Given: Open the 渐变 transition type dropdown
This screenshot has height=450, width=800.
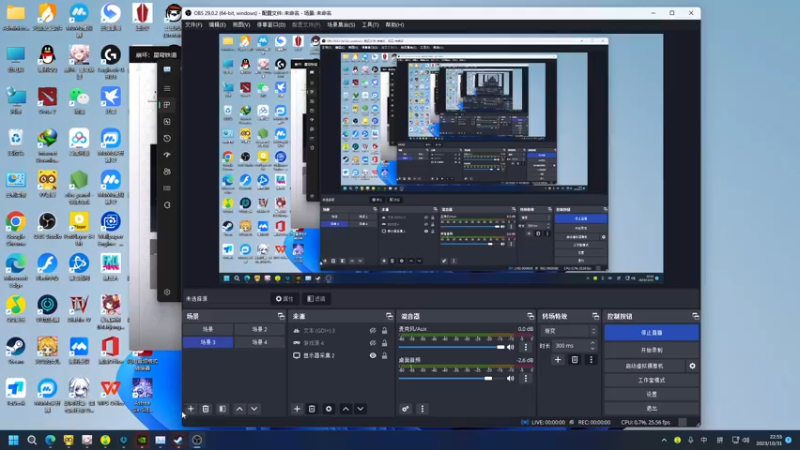Looking at the screenshot, I should point(568,331).
